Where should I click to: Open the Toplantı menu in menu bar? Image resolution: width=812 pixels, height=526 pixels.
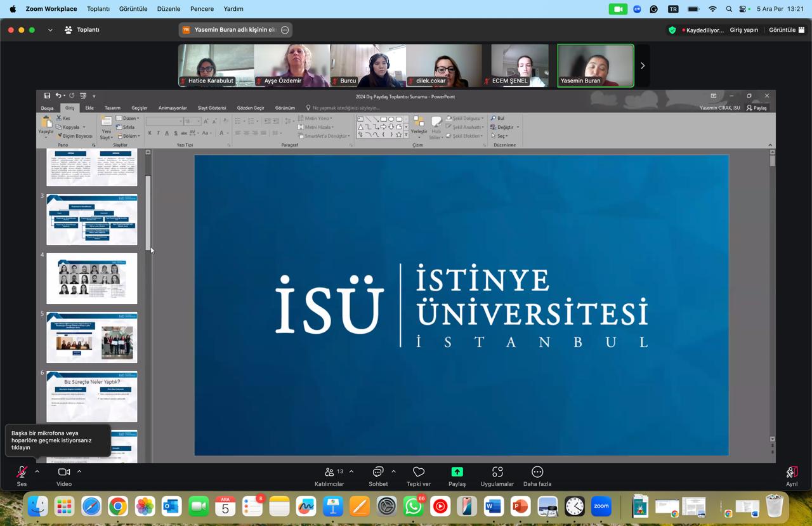98,9
